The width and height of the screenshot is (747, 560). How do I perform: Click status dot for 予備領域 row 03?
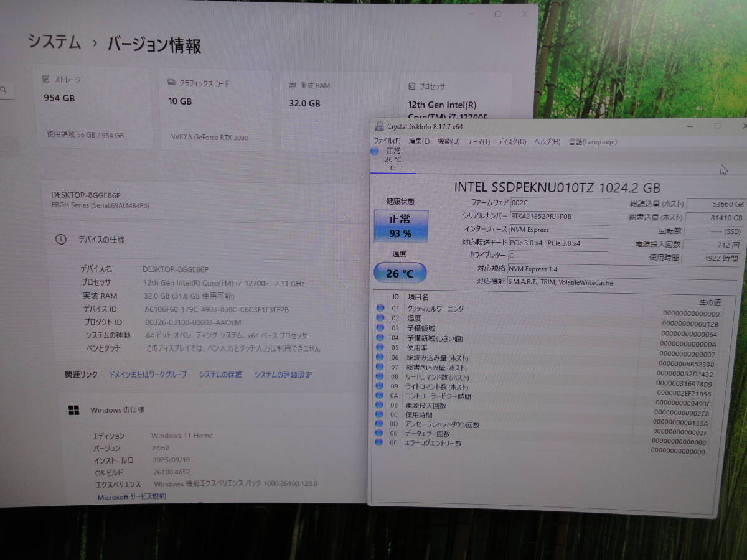click(x=380, y=328)
